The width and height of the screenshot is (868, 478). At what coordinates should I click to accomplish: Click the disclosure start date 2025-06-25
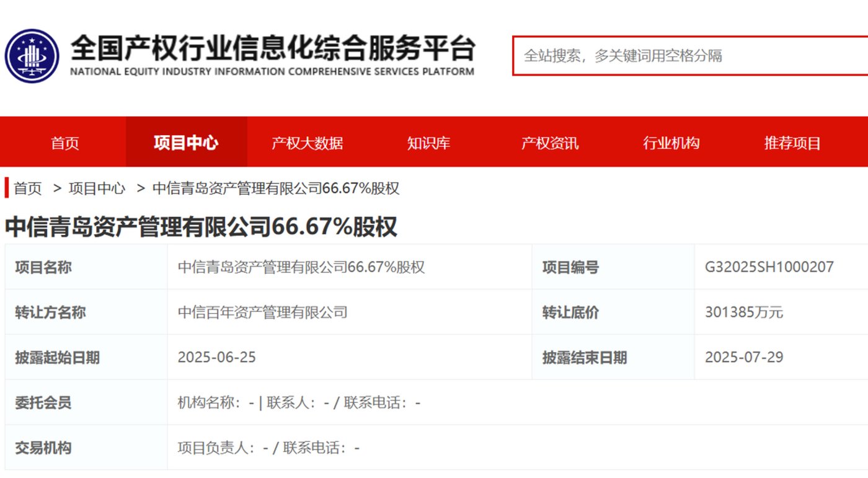216,358
